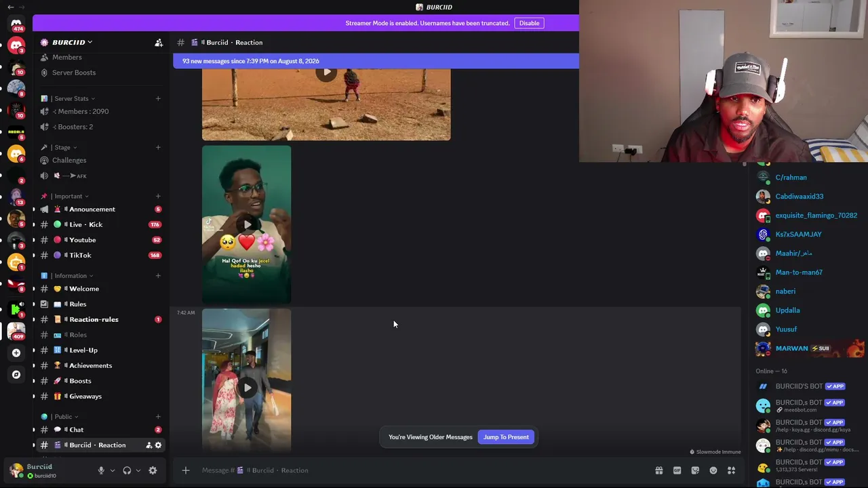Switch to Youtube channel

[100, 240]
